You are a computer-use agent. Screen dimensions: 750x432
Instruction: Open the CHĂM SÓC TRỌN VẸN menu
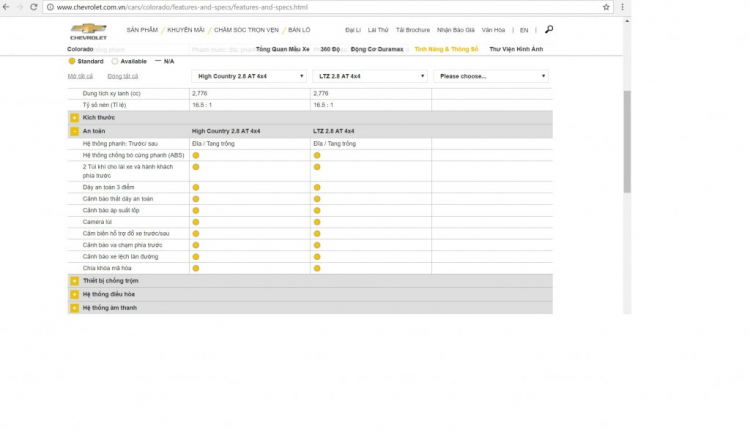[246, 30]
